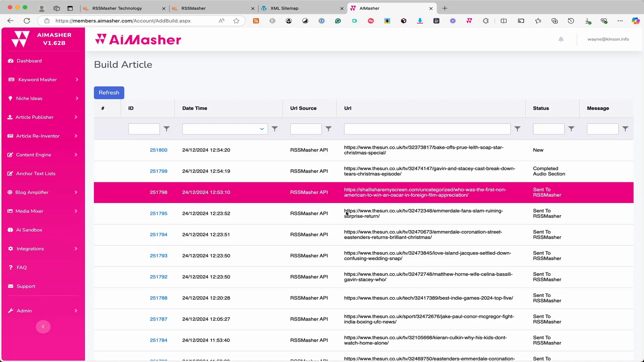Close the RSSMasher browser tab
Image resolution: width=644 pixels, height=362 pixels.
click(253, 8)
